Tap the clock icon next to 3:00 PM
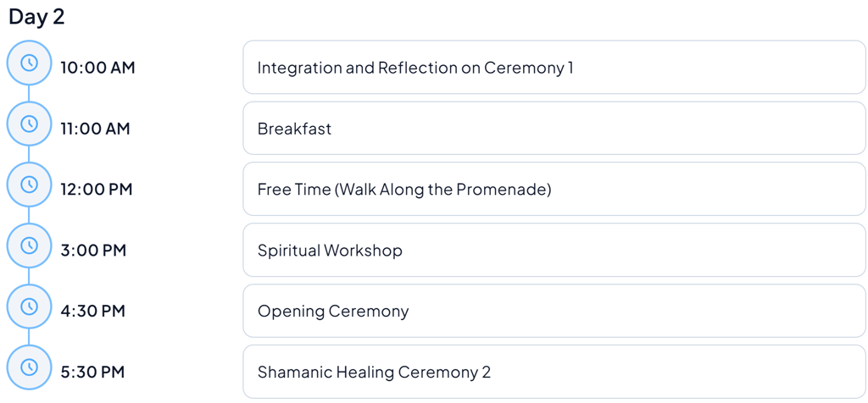Screen dimensions: 868x403 (x=29, y=246)
